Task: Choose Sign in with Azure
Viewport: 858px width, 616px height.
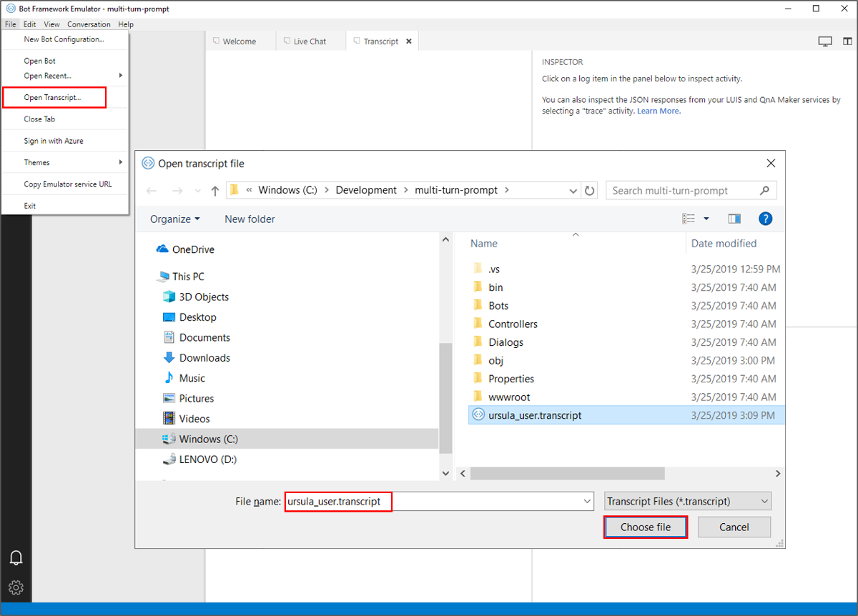Action: 65,141
